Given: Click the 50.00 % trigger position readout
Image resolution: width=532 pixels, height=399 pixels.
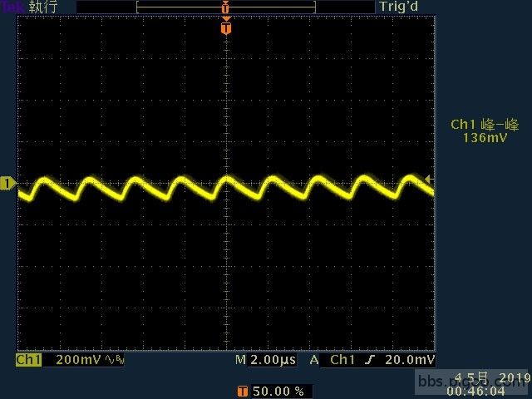Looking at the screenshot, I should [x=278, y=392].
